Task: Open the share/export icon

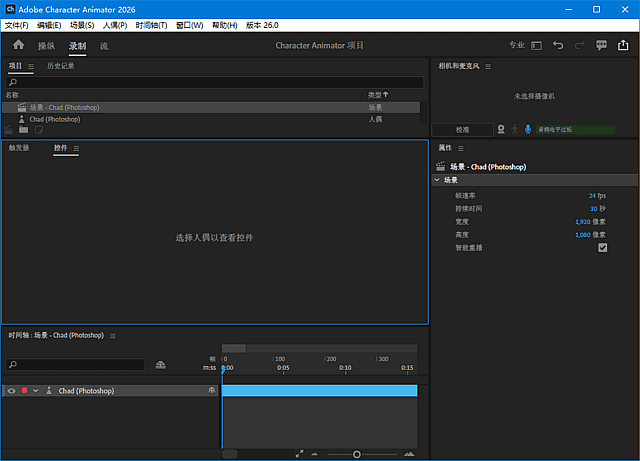Action: (x=625, y=45)
